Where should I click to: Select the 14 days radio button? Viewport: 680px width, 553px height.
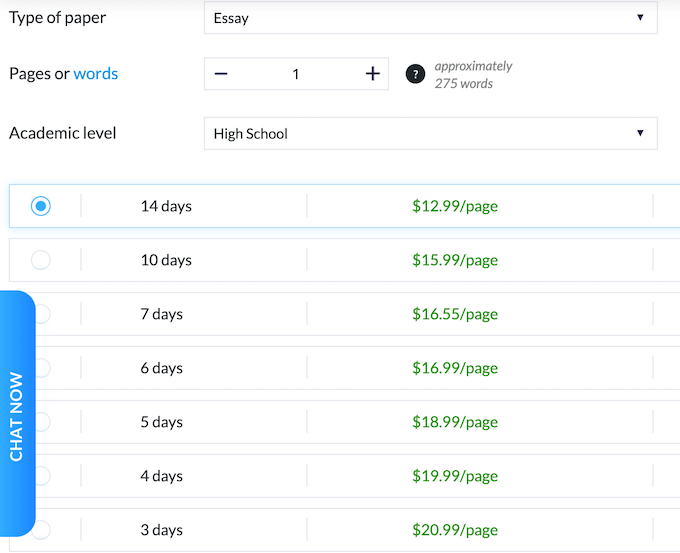point(41,206)
